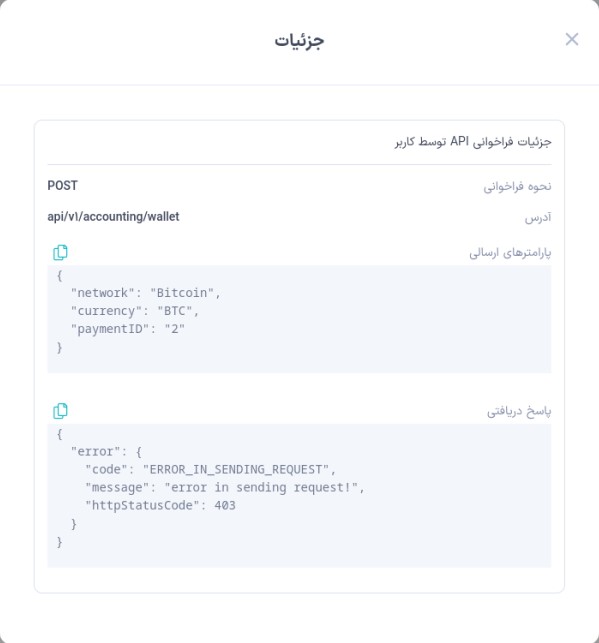Close the جزئیات details dialog
Screen dimensions: 599x643
(572, 39)
